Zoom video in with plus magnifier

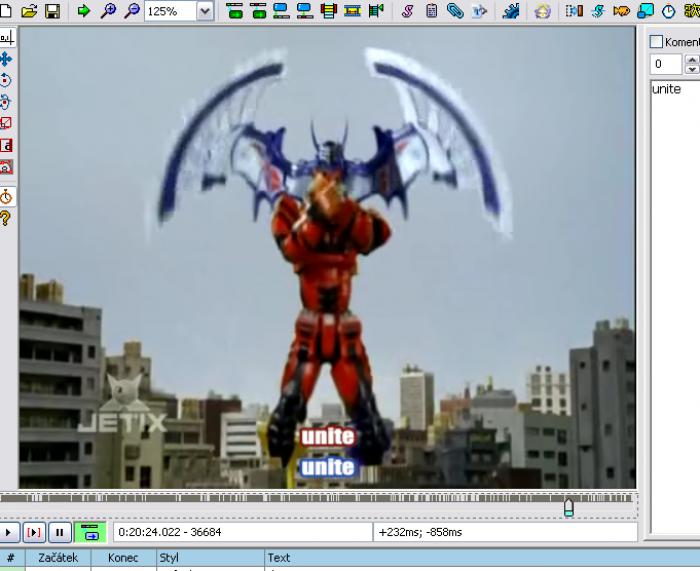pos(108,10)
